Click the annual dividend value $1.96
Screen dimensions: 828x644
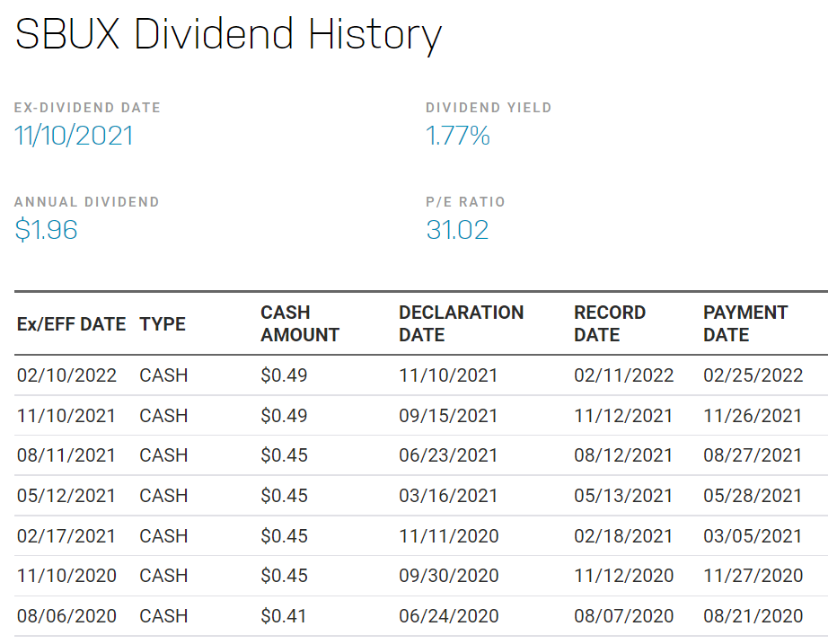[46, 230]
